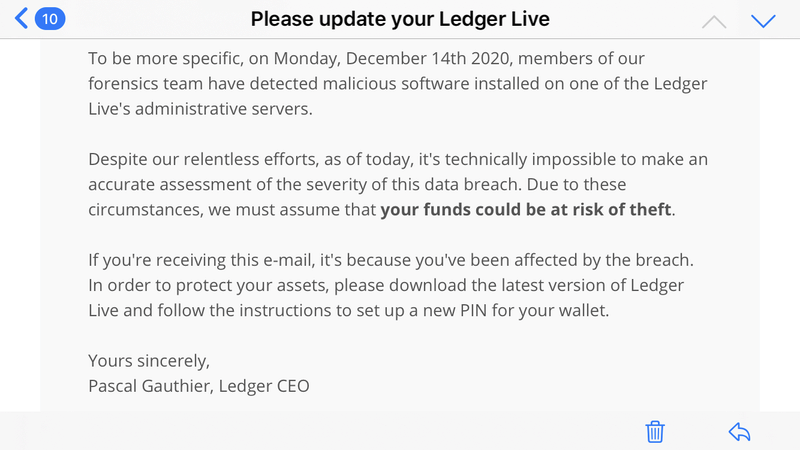Tap the line 'Live's administrative servers.'

click(x=201, y=109)
